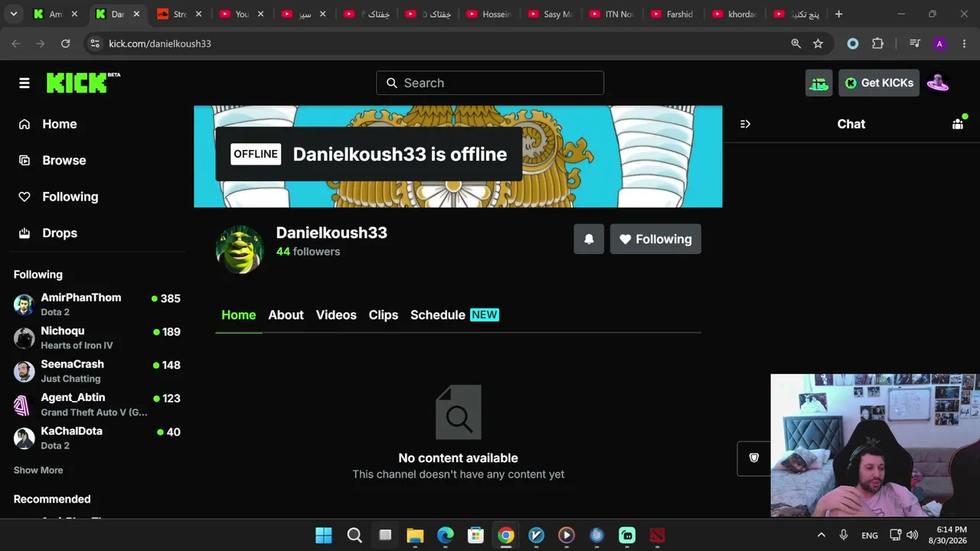This screenshot has width=980, height=551.
Task: Click the Kick Search field
Action: click(x=490, y=83)
